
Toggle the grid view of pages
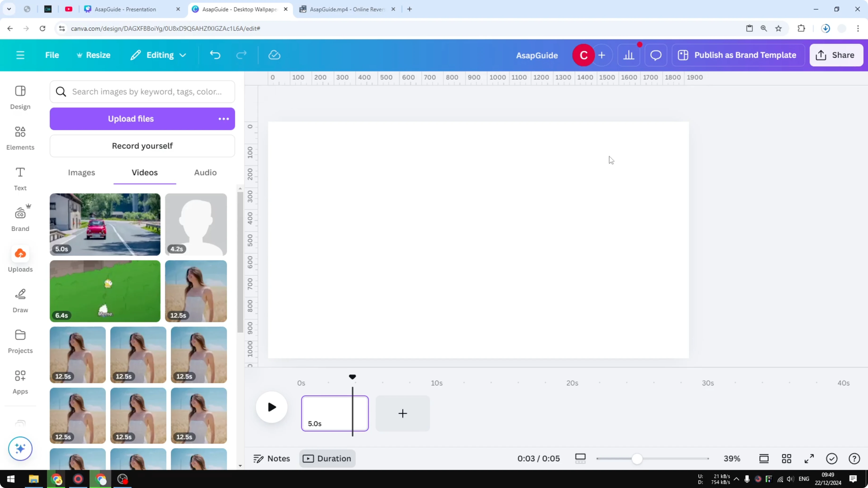pos(786,458)
